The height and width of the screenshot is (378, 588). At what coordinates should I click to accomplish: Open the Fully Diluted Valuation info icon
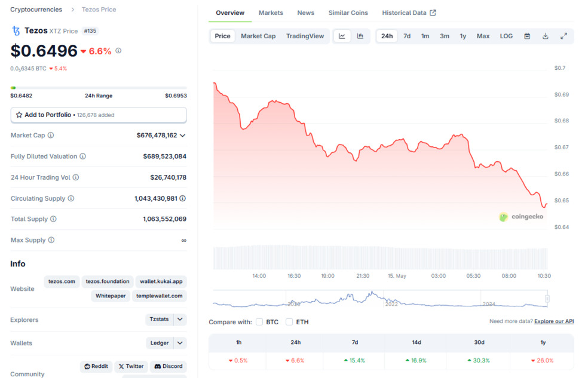(x=83, y=156)
